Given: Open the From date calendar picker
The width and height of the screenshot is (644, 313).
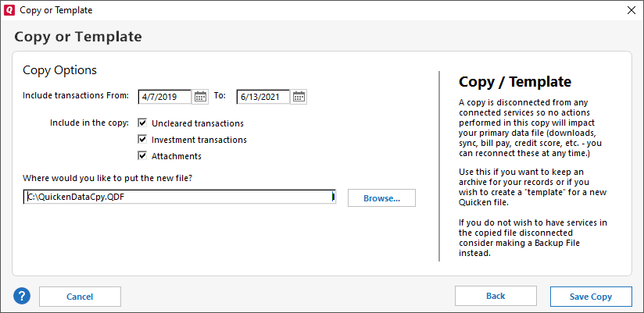Looking at the screenshot, I should pyautogui.click(x=201, y=97).
